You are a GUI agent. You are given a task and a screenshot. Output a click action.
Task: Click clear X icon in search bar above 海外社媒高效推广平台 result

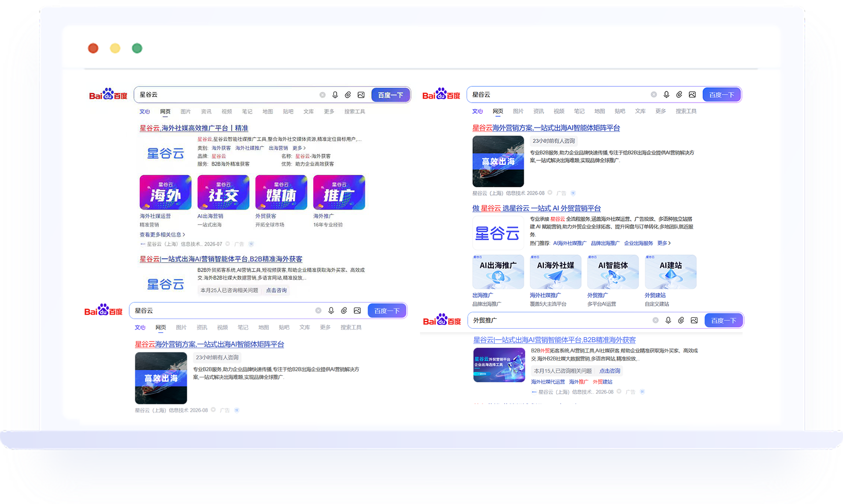[x=322, y=95]
